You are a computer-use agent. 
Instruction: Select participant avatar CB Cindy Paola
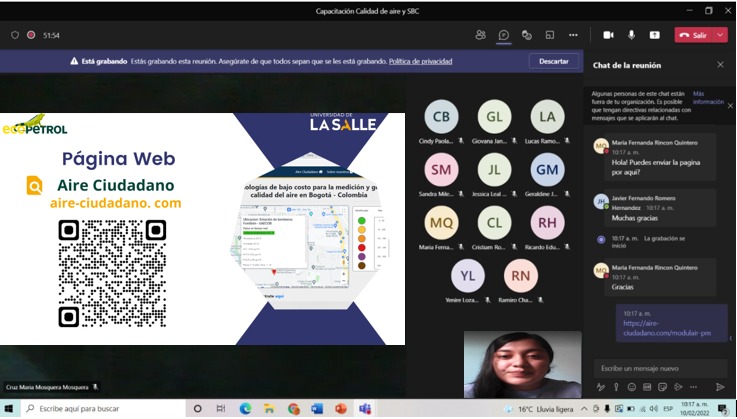point(441,117)
